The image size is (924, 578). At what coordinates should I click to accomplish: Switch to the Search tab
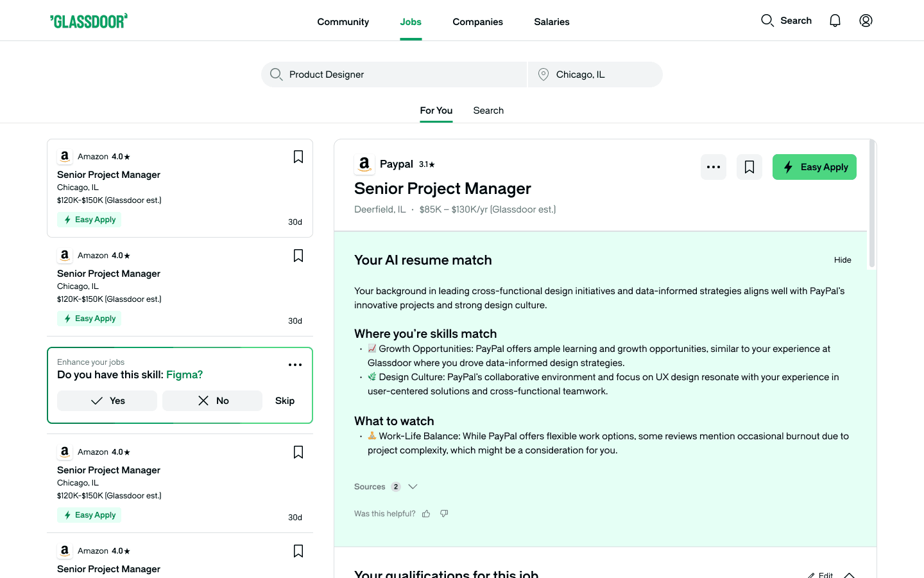tap(488, 110)
